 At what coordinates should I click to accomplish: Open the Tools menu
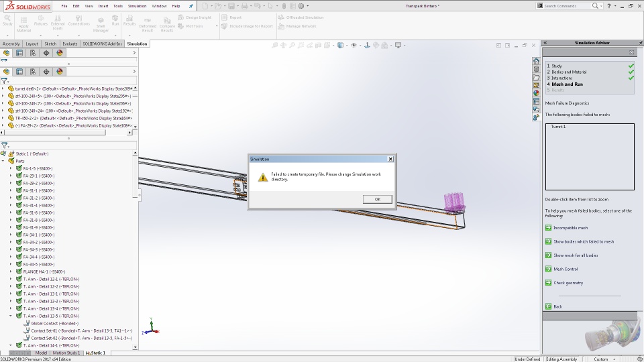coord(118,6)
